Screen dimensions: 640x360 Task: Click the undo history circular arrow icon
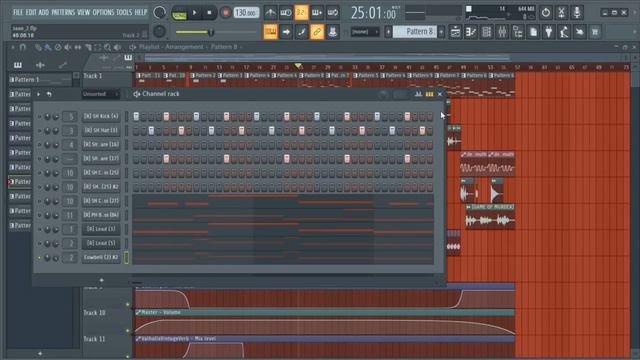point(546,13)
